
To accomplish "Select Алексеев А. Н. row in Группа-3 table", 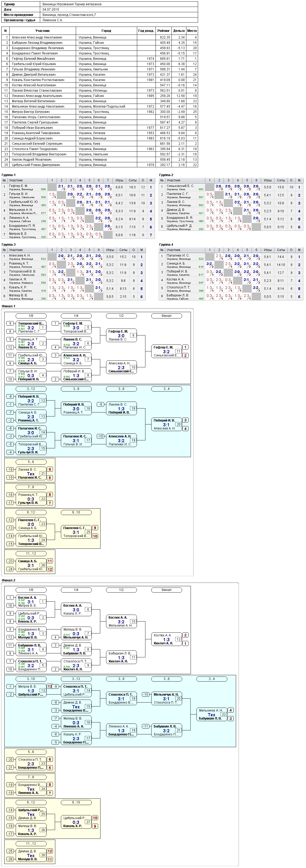I will click(x=73, y=257).
